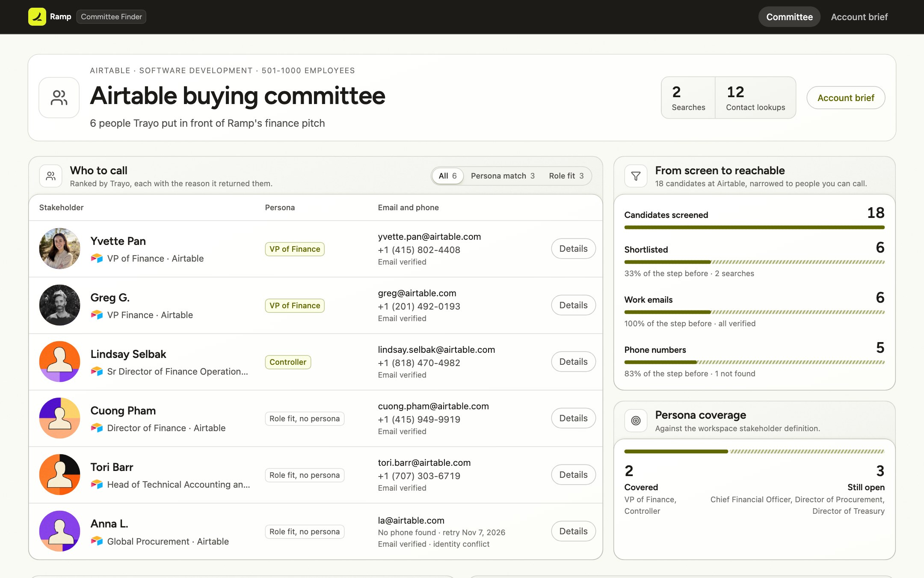Screen dimensions: 924x578
Task: Open Details for Tori Barr
Action: coord(573,474)
